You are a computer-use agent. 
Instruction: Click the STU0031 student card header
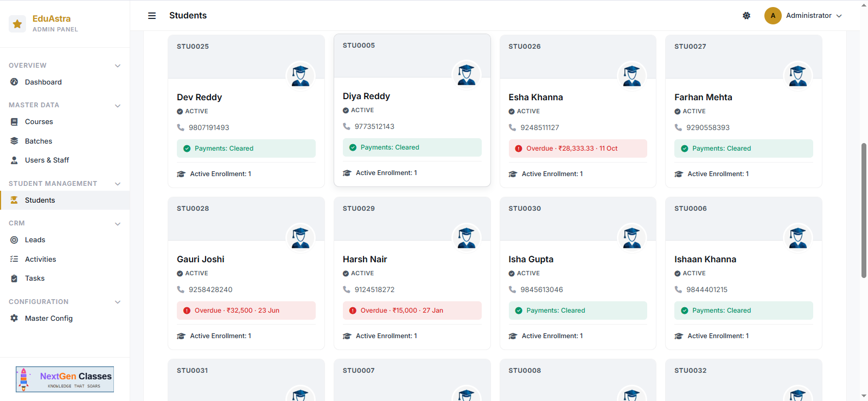click(x=246, y=380)
